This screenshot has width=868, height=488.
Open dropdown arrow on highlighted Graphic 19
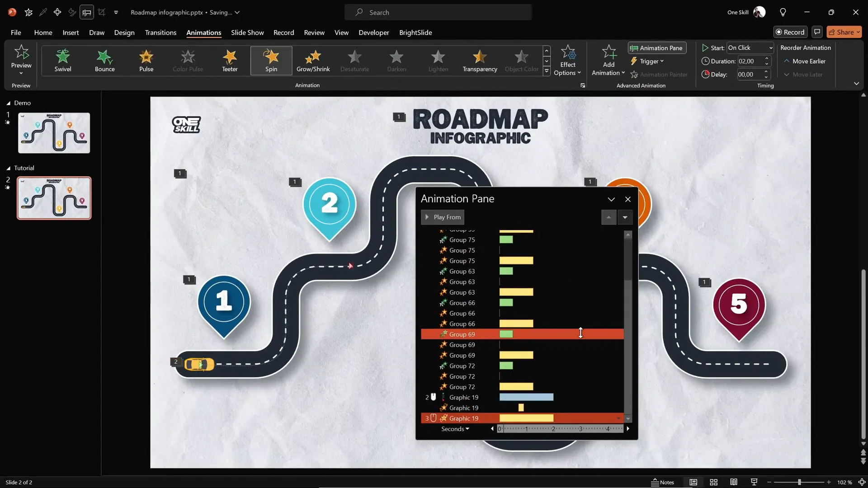tap(618, 418)
